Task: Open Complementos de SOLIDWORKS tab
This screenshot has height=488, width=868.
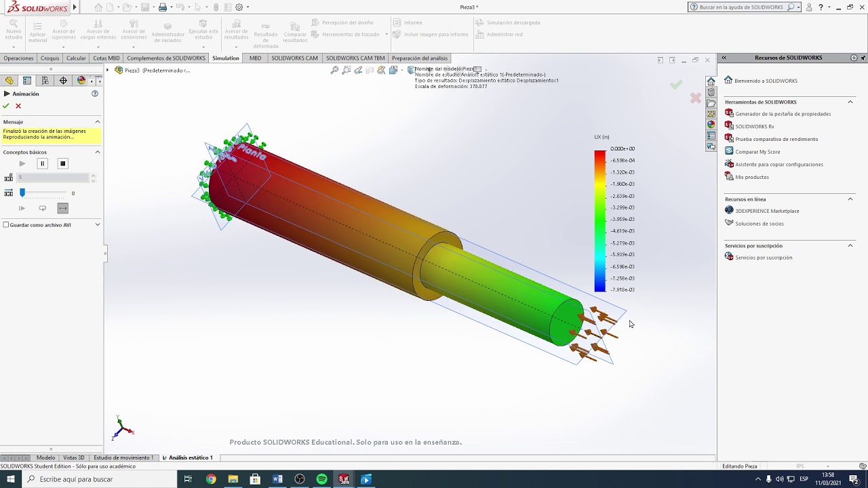Action: [x=166, y=58]
